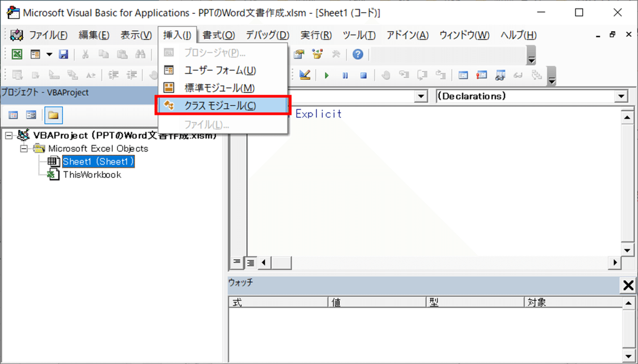The image size is (638, 364).
Task: Click the Outdent icon in edit toolbar
Action: click(132, 75)
